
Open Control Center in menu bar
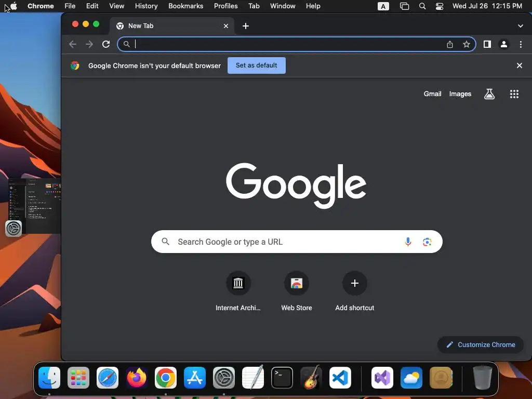pos(440,6)
